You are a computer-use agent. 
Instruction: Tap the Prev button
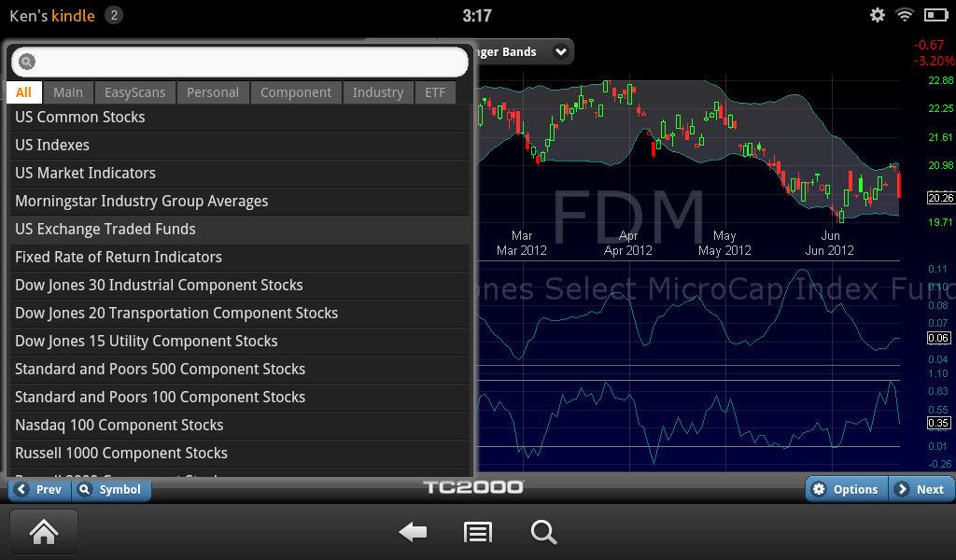[38, 489]
